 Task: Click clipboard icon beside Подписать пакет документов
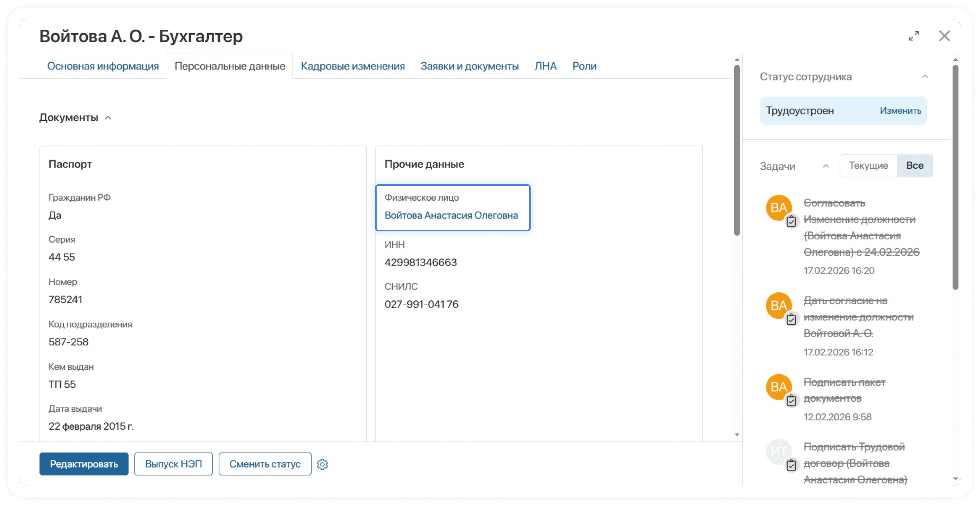[x=791, y=400]
